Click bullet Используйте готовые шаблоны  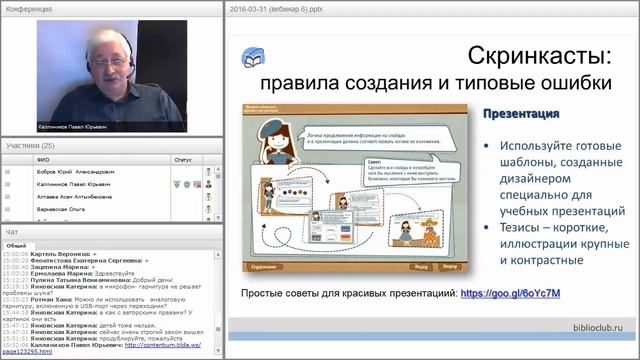coord(562,178)
